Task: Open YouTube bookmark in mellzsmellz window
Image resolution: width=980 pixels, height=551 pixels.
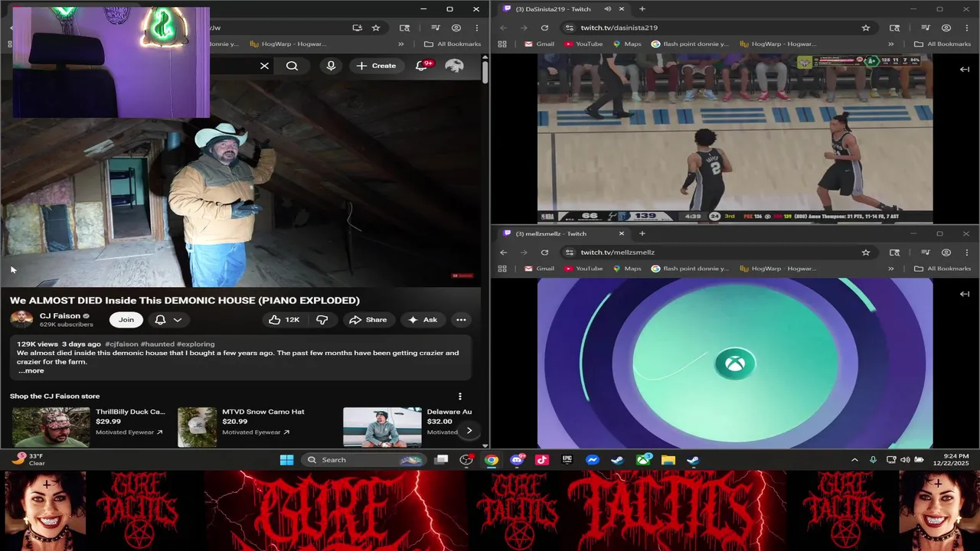Action: tap(583, 269)
